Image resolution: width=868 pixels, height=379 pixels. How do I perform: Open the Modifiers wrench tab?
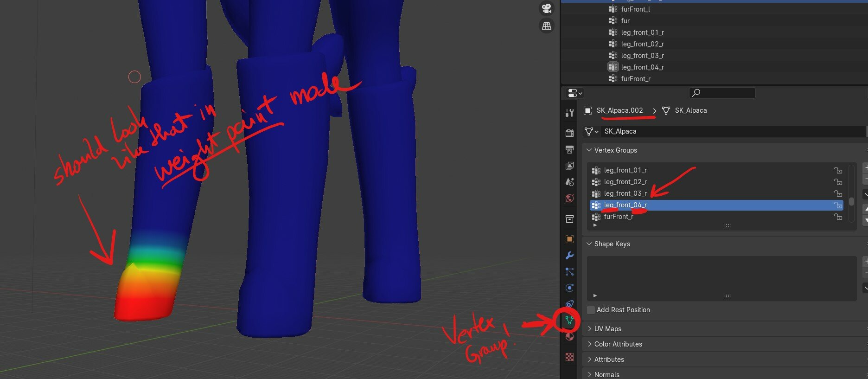point(569,256)
